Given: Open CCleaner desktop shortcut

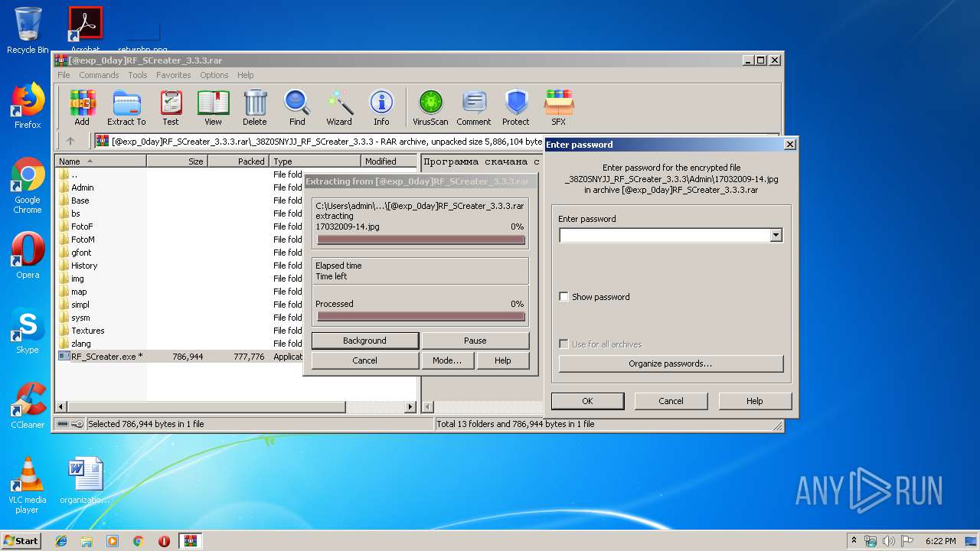Looking at the screenshot, I should tap(28, 406).
